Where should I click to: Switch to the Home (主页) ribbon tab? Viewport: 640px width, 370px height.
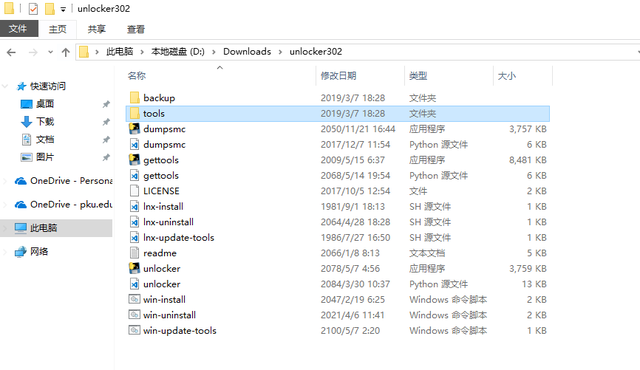pyautogui.click(x=58, y=29)
